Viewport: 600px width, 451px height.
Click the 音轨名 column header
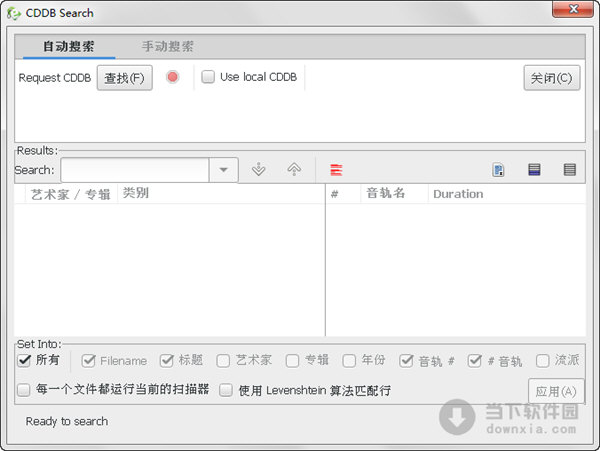[394, 194]
